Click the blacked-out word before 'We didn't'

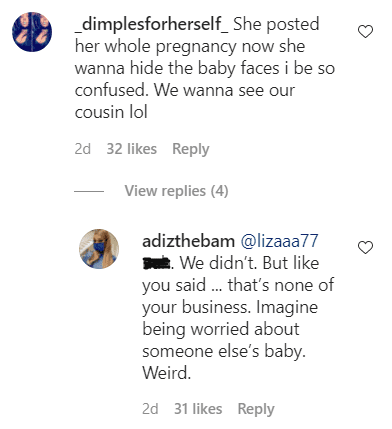156,264
